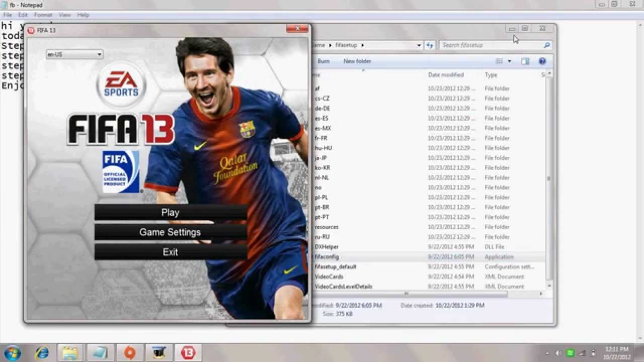This screenshot has width=644, height=362.
Task: Click the volume speaker tray icon
Action: click(558, 353)
